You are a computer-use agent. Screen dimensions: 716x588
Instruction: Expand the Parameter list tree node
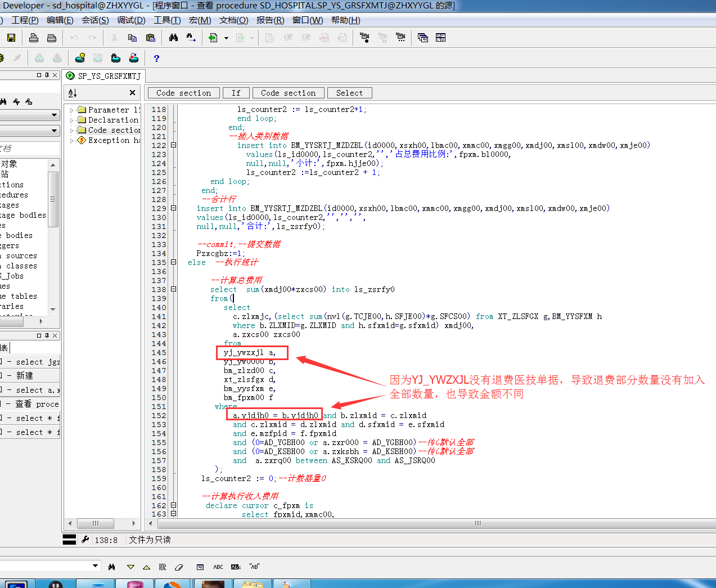[x=71, y=110]
